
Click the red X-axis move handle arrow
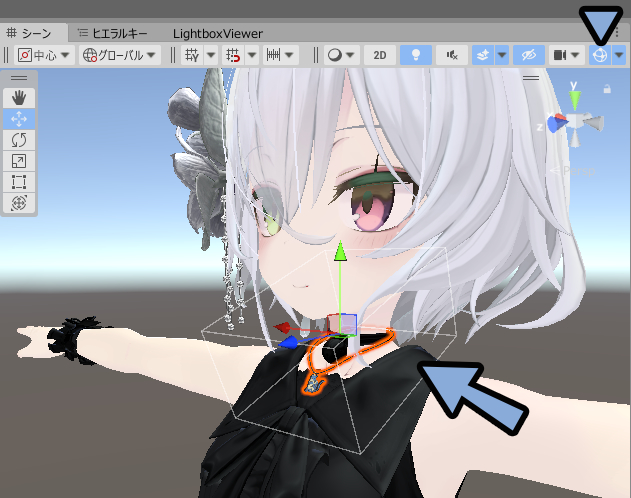point(282,328)
